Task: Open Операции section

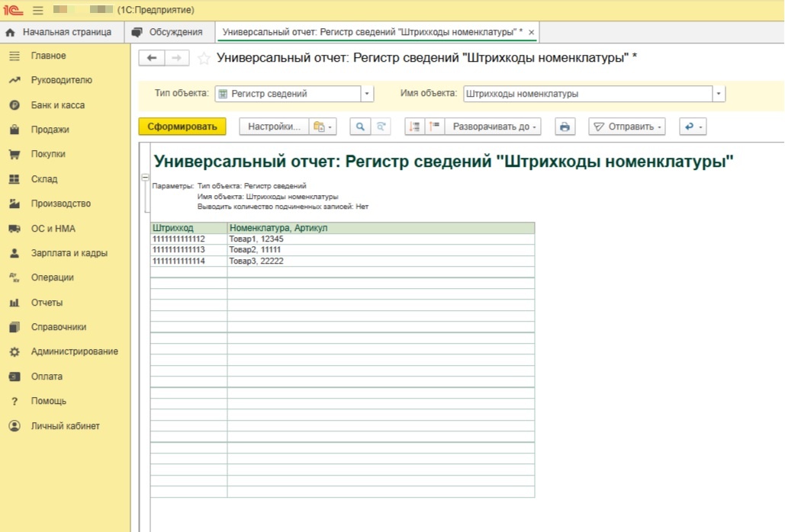Action: point(52,277)
